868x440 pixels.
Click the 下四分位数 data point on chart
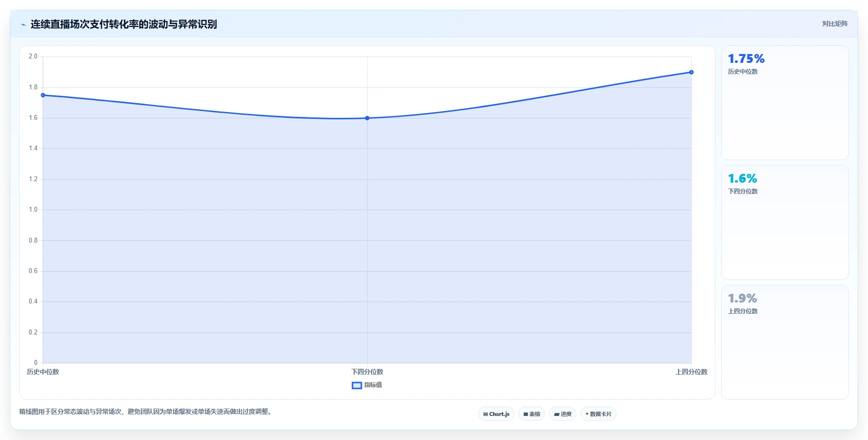click(x=367, y=118)
